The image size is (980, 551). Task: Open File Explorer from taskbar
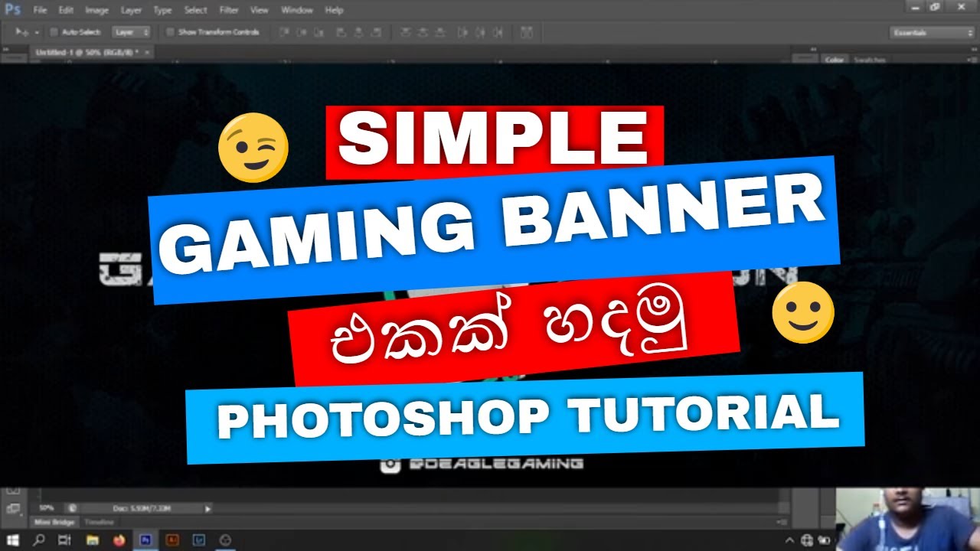point(93,540)
